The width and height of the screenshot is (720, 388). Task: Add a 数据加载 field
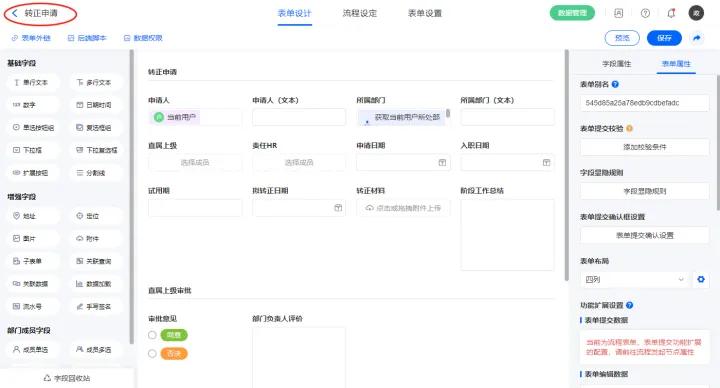click(96, 284)
